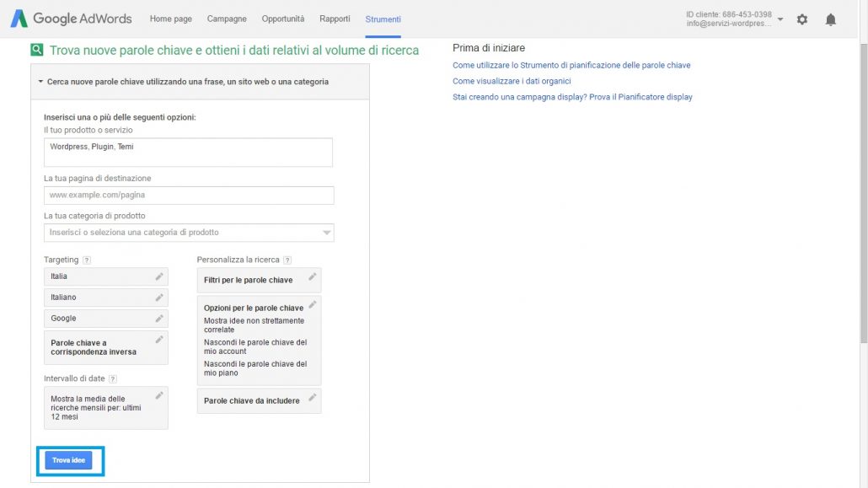Click Nascondi le parole chiave del mio piano

(x=255, y=368)
